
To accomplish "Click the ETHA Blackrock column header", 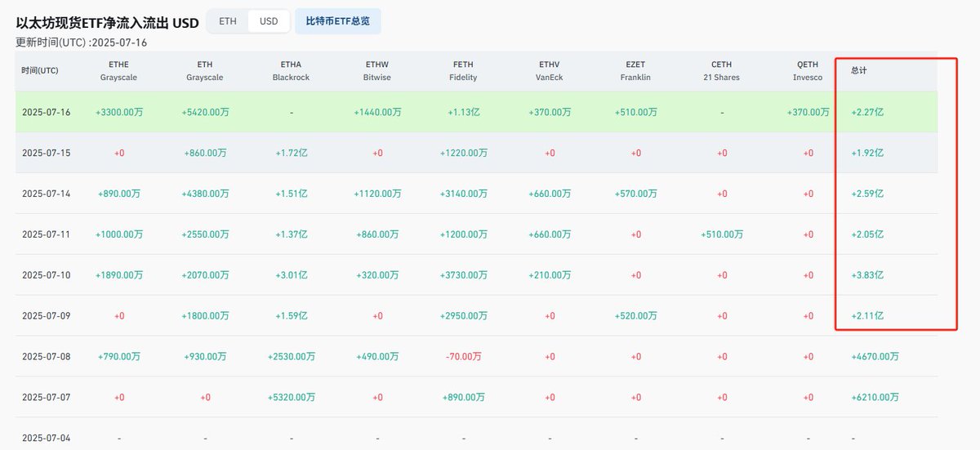I will (292, 71).
